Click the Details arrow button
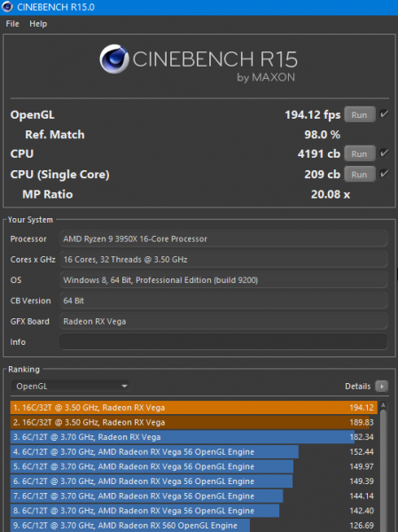Image resolution: width=398 pixels, height=532 pixels. click(x=381, y=386)
